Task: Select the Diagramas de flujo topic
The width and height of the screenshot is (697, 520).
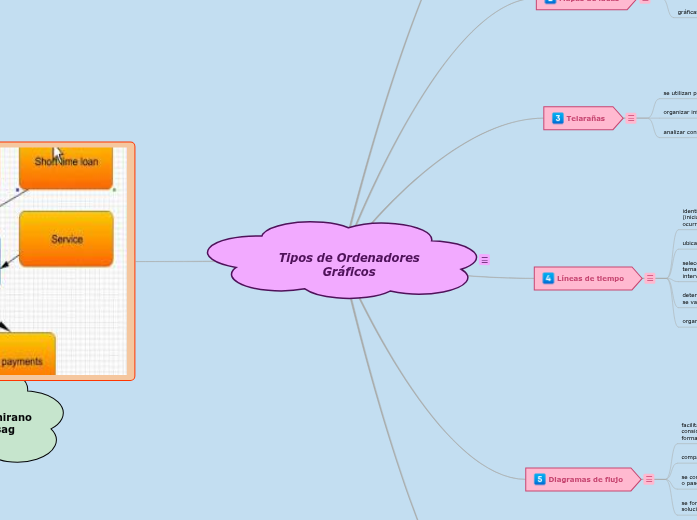Action: point(585,479)
